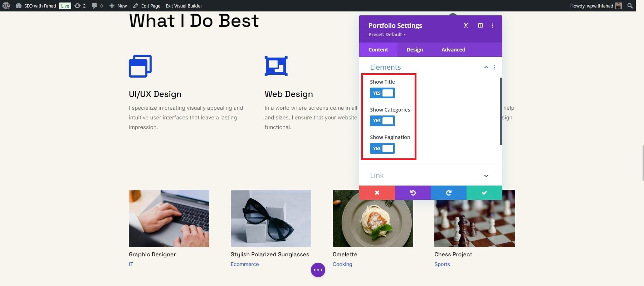Click the Web Design blurb icon
This screenshot has width=644, height=286.
(x=276, y=66)
